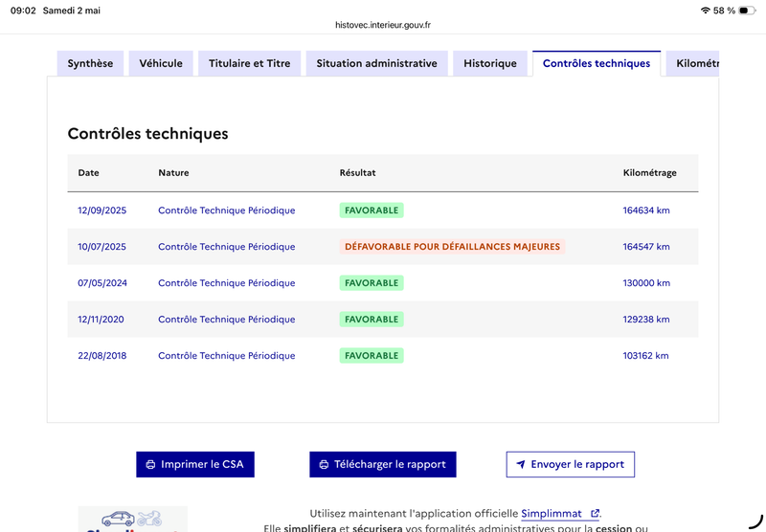Open the Synthèse tab
This screenshot has width=766, height=532.
90,63
